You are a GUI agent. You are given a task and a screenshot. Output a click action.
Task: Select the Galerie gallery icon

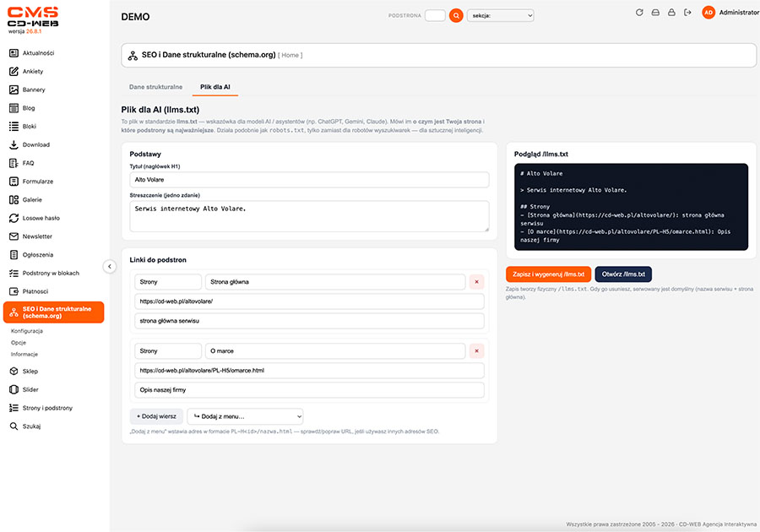point(14,199)
